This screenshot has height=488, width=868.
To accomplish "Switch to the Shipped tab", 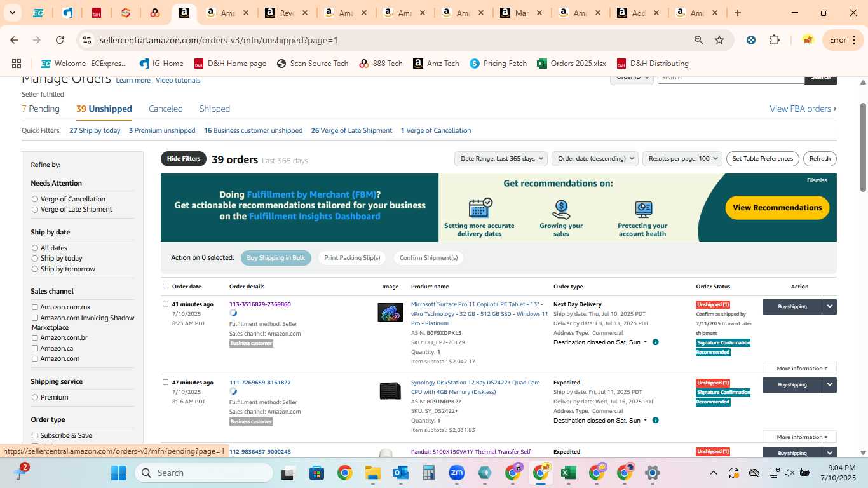I will 215,109.
